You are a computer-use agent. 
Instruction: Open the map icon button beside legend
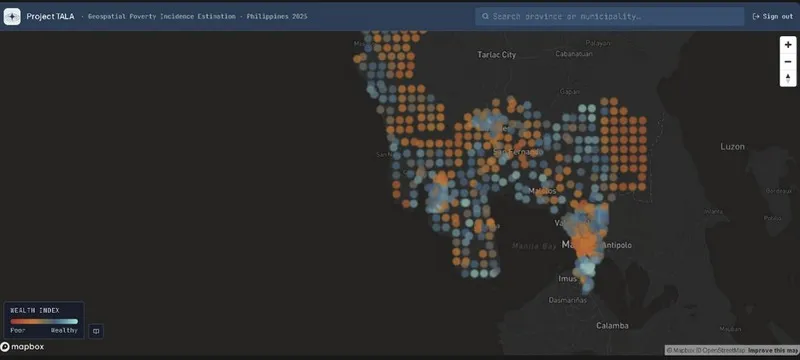click(95, 331)
